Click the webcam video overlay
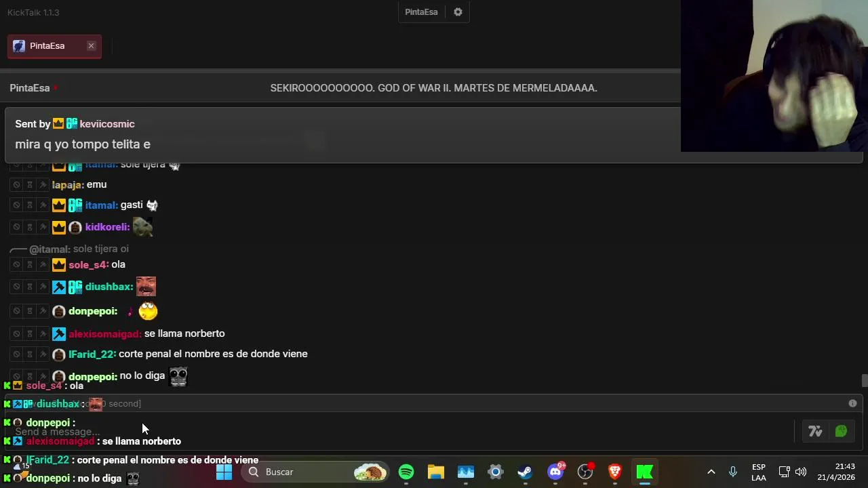The image size is (868, 488). click(x=774, y=76)
